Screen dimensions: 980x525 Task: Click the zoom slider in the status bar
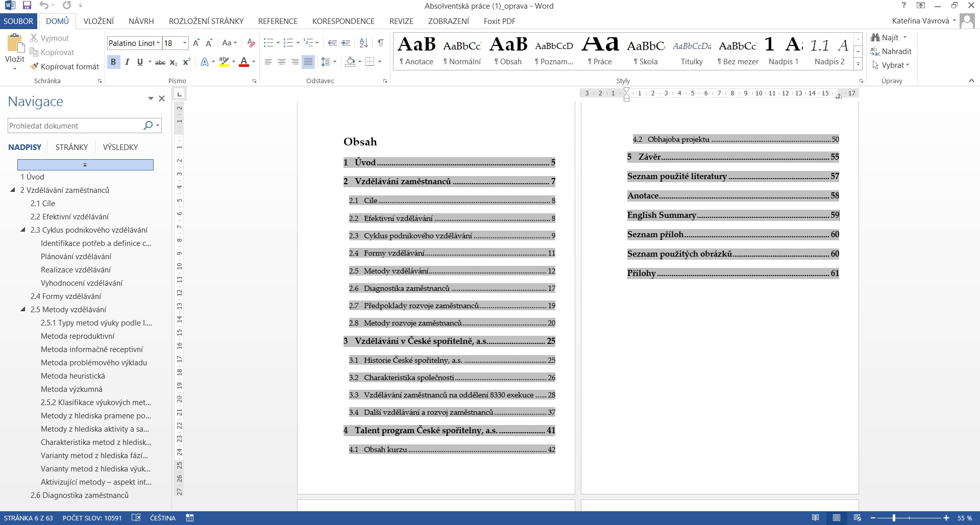pyautogui.click(x=894, y=518)
